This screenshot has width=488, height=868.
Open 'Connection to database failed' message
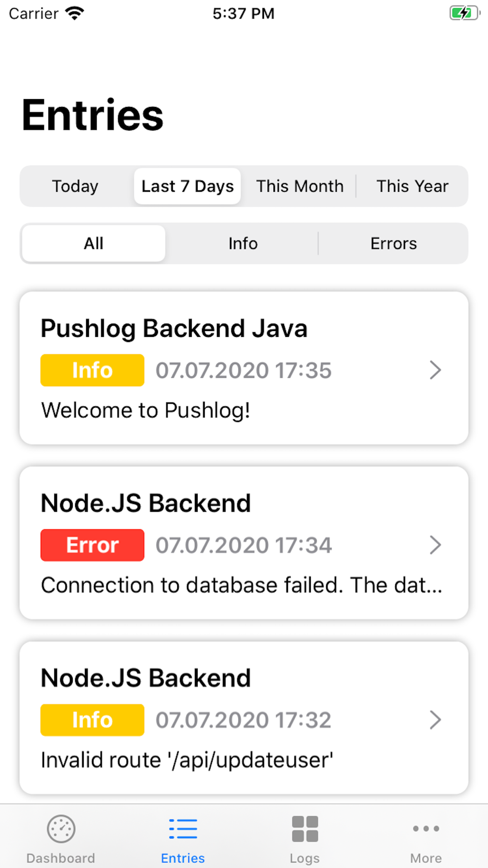pyautogui.click(x=242, y=585)
